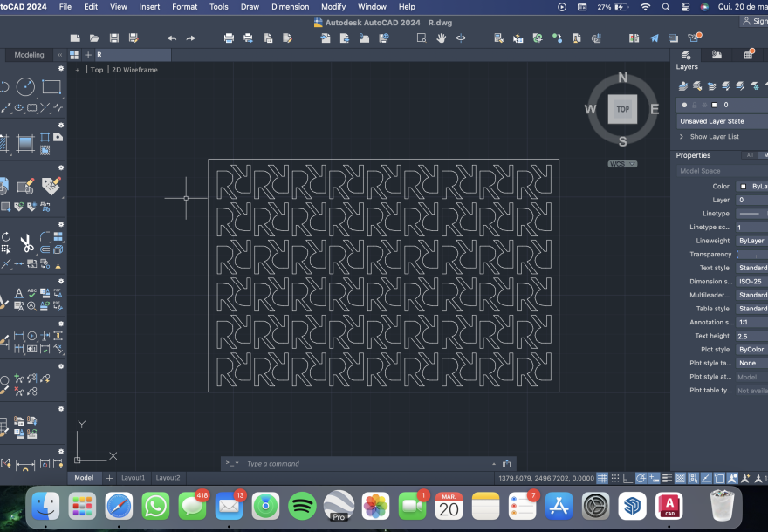This screenshot has width=768, height=532.
Task: Open WhatsApp from the Dock
Action: (155, 506)
